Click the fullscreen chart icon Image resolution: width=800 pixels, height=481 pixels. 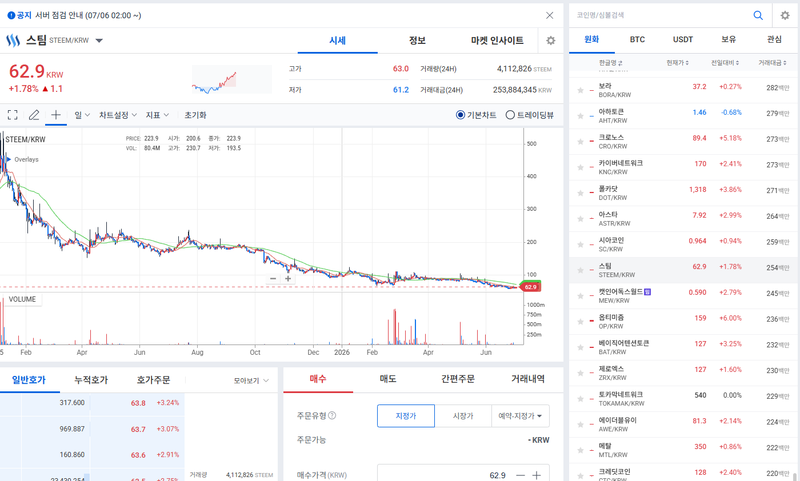(13, 115)
